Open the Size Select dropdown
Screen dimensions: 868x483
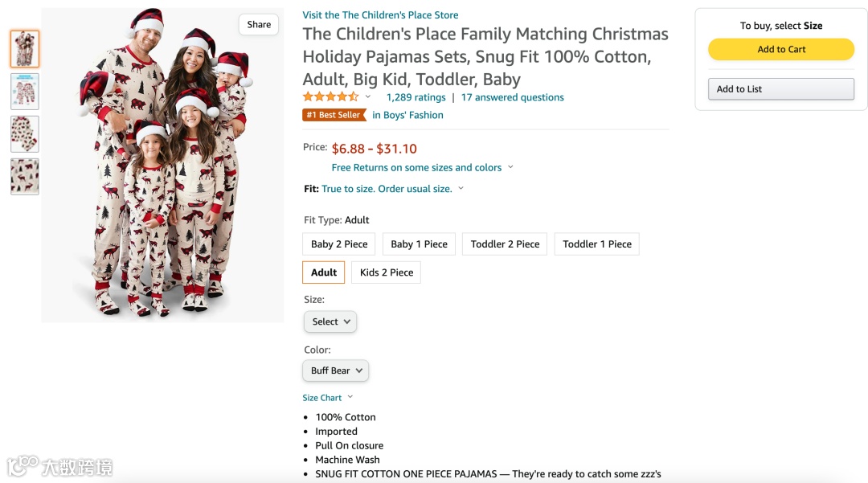pyautogui.click(x=330, y=321)
